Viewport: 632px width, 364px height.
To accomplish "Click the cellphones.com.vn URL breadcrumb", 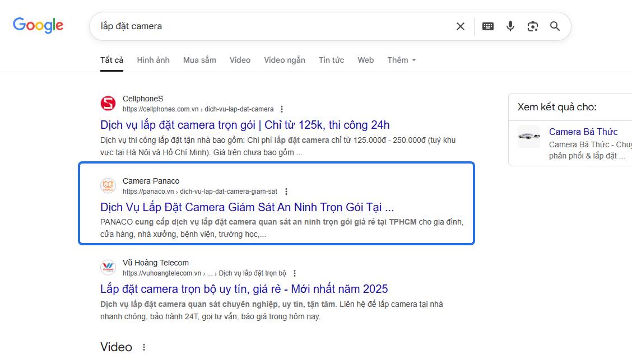I will pos(198,109).
